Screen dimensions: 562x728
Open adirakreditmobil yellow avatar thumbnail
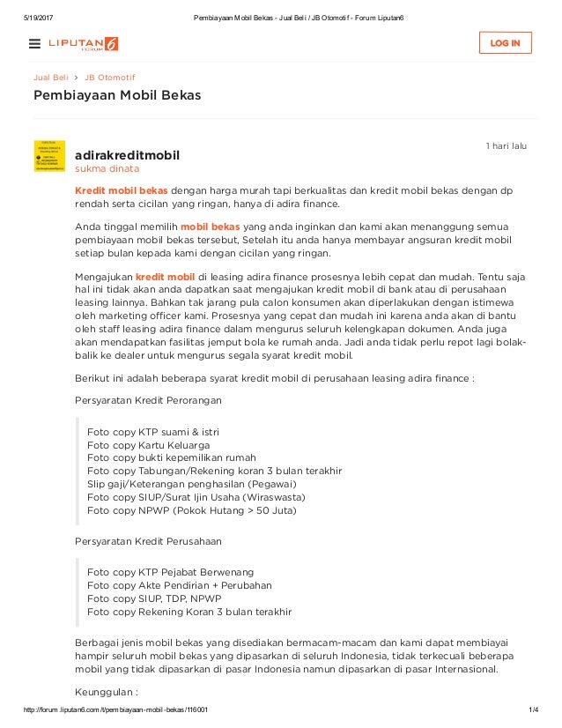click(x=49, y=156)
